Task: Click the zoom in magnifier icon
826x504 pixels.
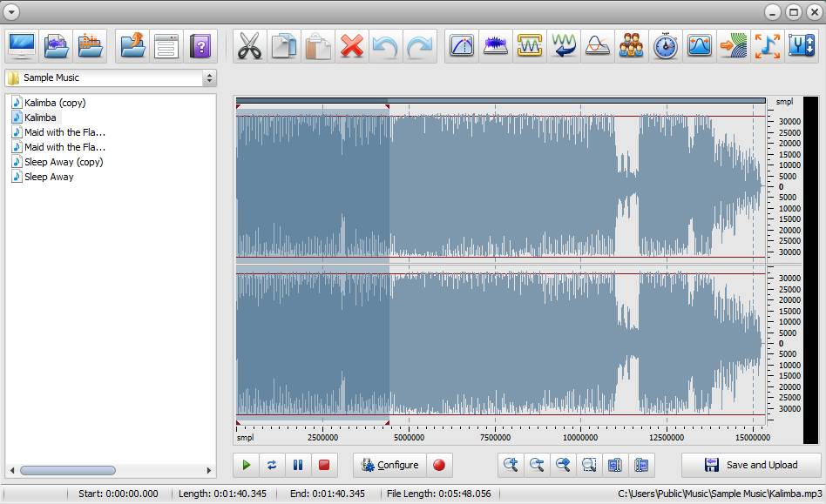Action: [511, 465]
